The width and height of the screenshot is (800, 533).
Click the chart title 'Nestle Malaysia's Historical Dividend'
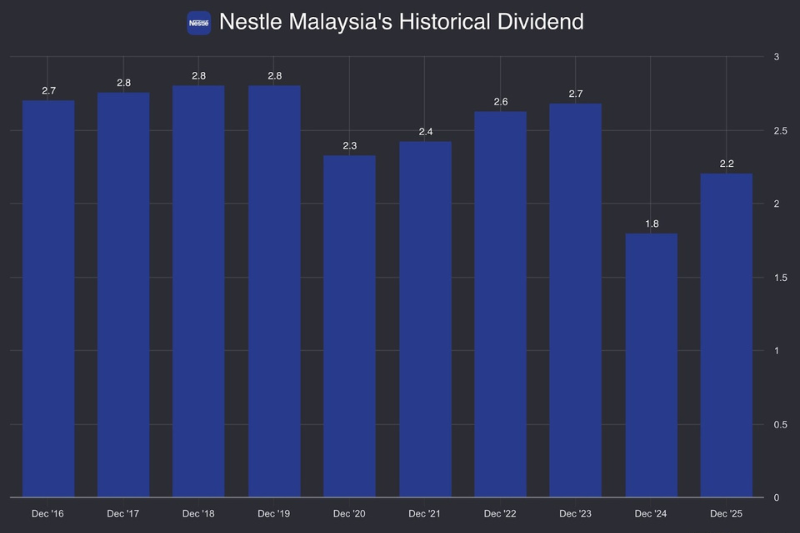tap(401, 22)
